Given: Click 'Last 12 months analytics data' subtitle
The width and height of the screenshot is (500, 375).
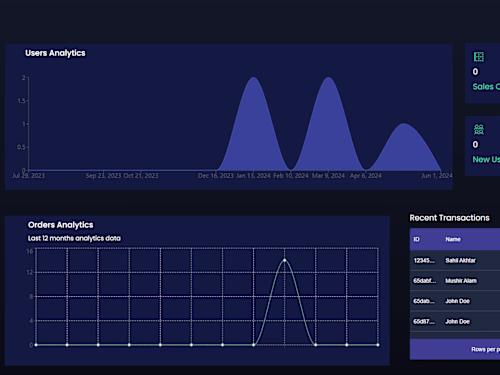Looking at the screenshot, I should coord(74,238).
